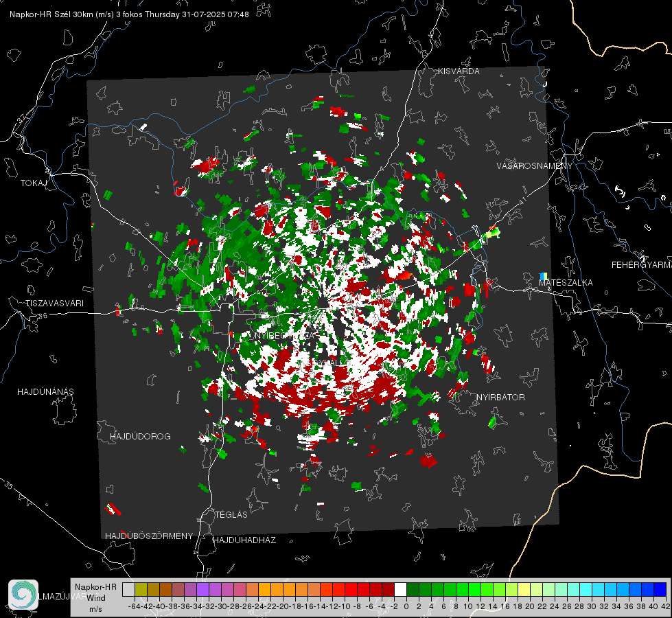The height and width of the screenshot is (618, 672).
Task: Click the TISZAVASVÁRI town label
Action: [54, 304]
